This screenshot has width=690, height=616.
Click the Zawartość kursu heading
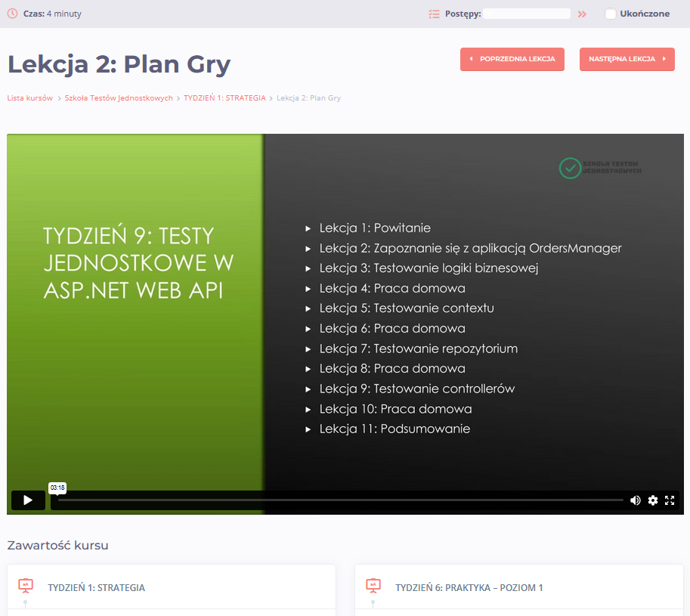pos(57,545)
